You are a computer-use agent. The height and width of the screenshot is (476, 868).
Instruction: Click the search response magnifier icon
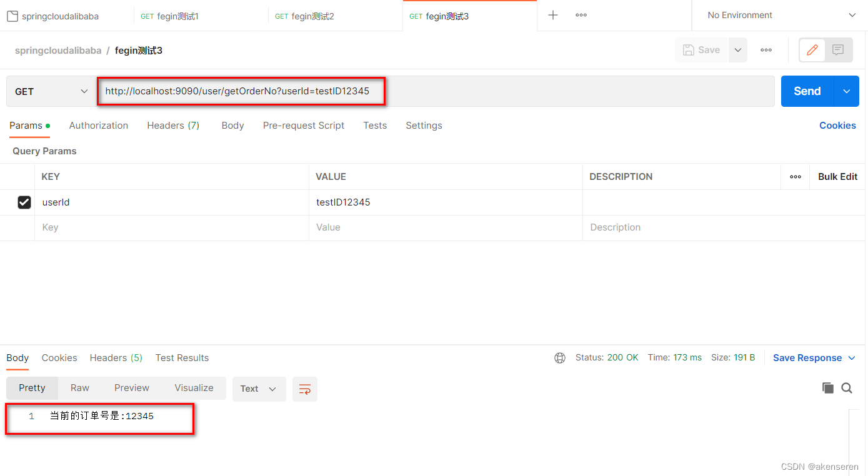(x=847, y=387)
